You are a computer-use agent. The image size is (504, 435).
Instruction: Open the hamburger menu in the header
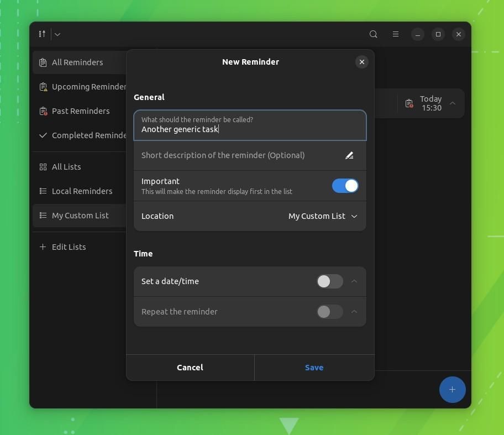tap(396, 34)
